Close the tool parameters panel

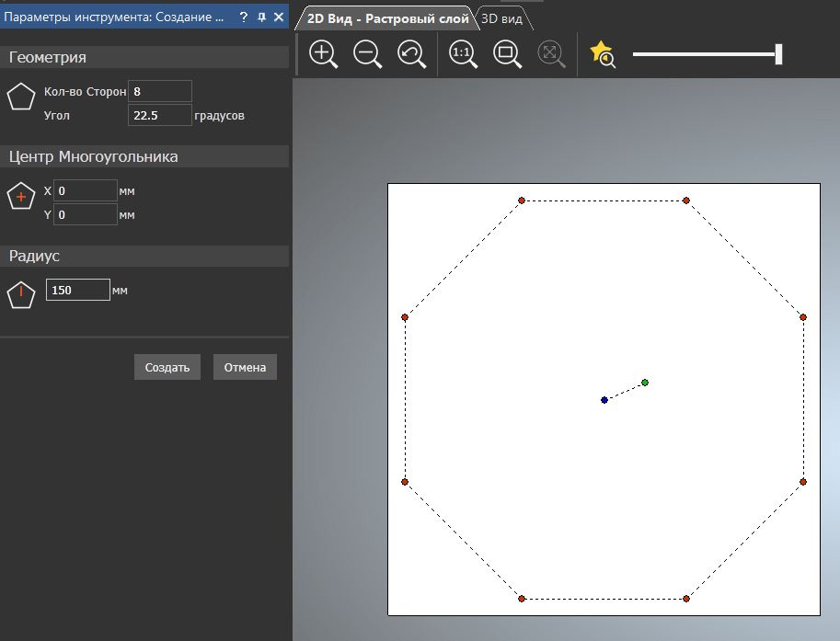(x=279, y=17)
